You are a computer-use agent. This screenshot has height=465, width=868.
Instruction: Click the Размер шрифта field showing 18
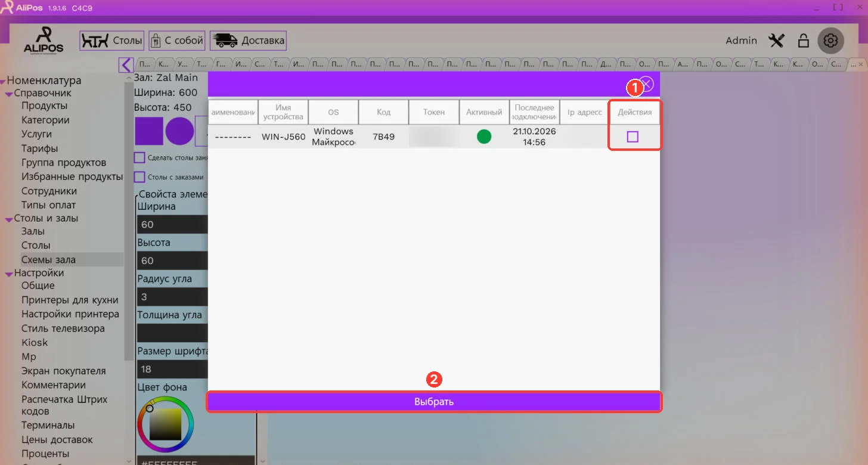click(172, 369)
